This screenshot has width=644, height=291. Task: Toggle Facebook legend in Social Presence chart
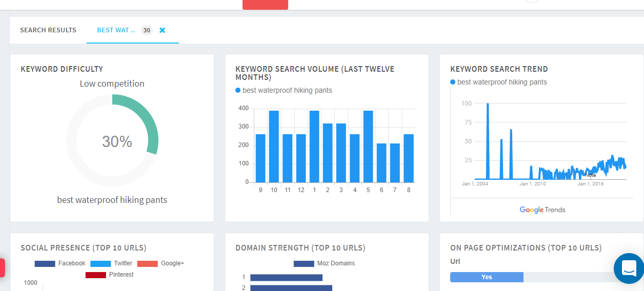(x=60, y=263)
